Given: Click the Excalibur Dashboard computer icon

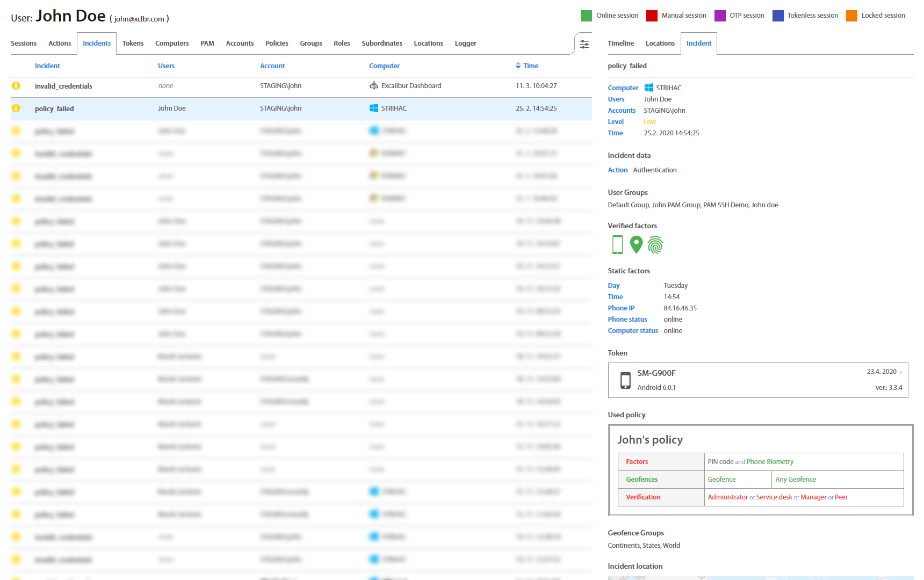Looking at the screenshot, I should [x=374, y=86].
